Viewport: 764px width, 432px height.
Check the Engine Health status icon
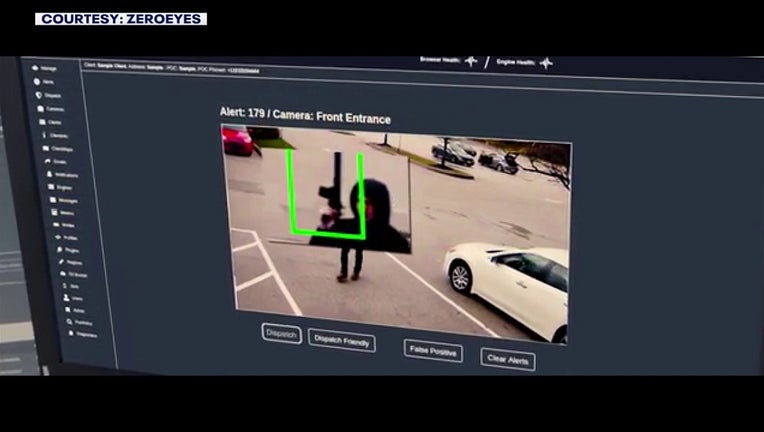[x=546, y=63]
